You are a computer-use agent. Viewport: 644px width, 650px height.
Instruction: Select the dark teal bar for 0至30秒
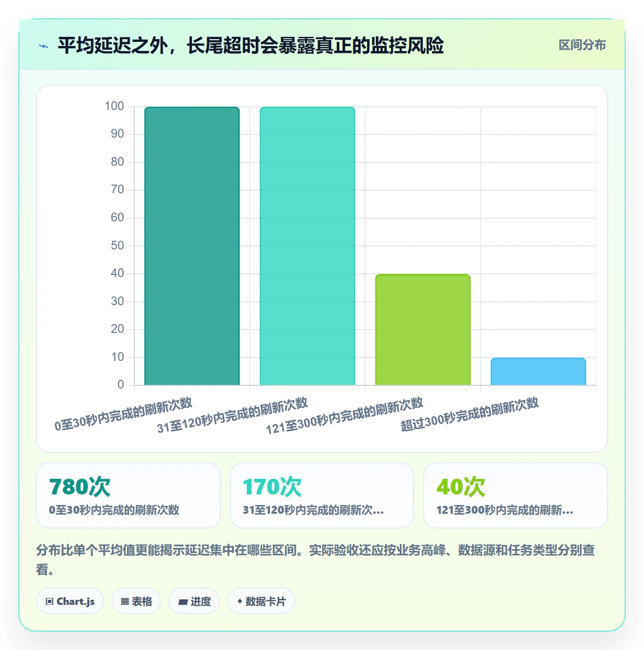[x=192, y=246]
